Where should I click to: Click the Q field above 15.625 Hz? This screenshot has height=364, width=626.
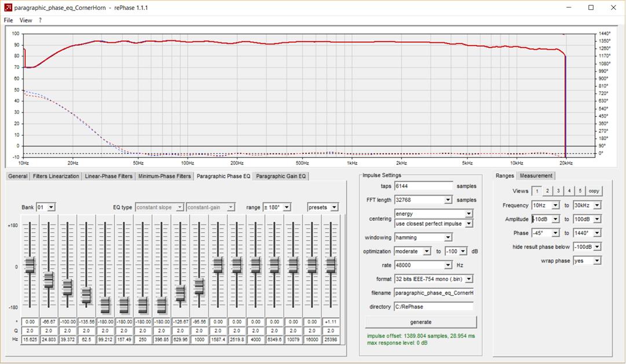30,330
